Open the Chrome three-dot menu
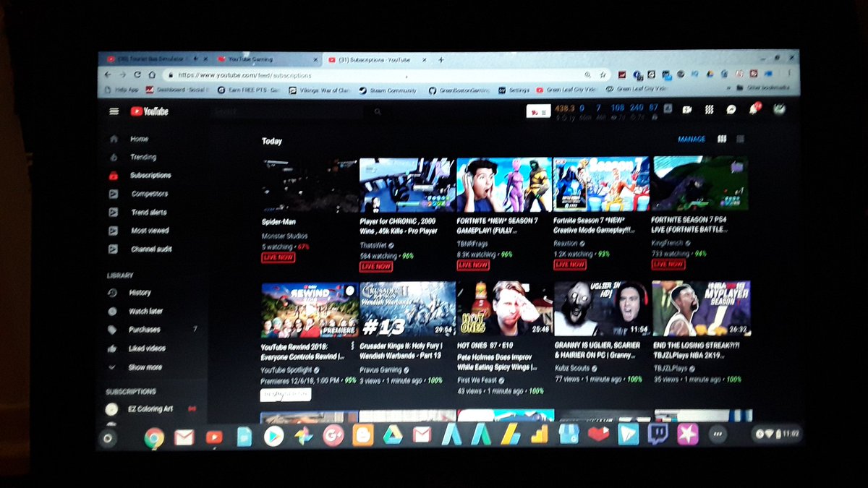 (788, 72)
